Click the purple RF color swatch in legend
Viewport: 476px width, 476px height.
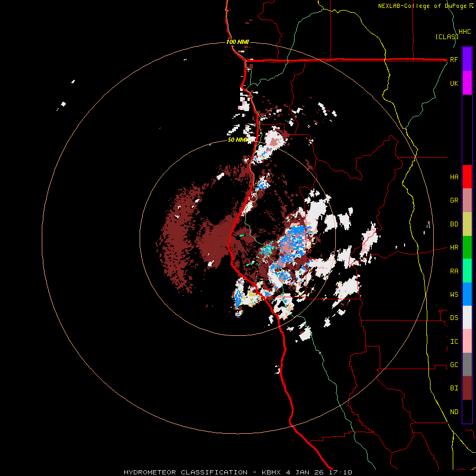click(467, 59)
